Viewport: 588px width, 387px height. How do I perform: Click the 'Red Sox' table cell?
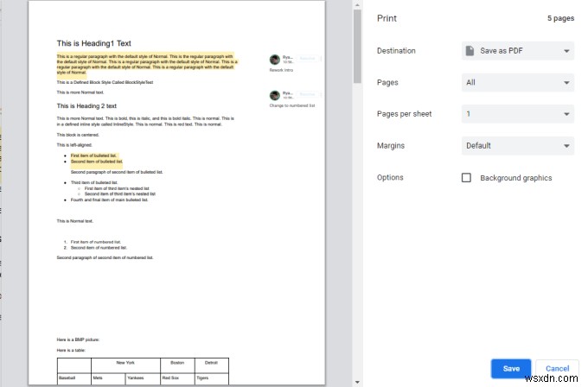click(177, 378)
